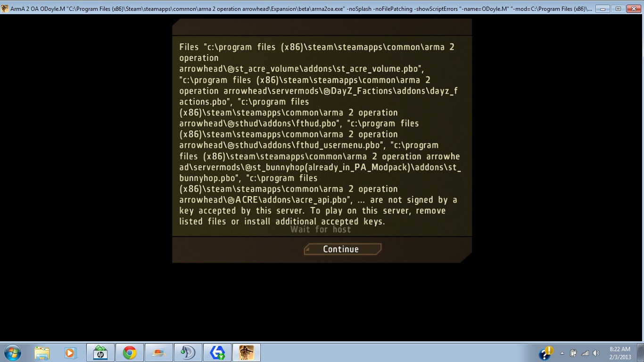Viewport: 644px width, 362px height.
Task: Click the ArmA 2 OA icon on the taskbar
Action: [x=247, y=352]
